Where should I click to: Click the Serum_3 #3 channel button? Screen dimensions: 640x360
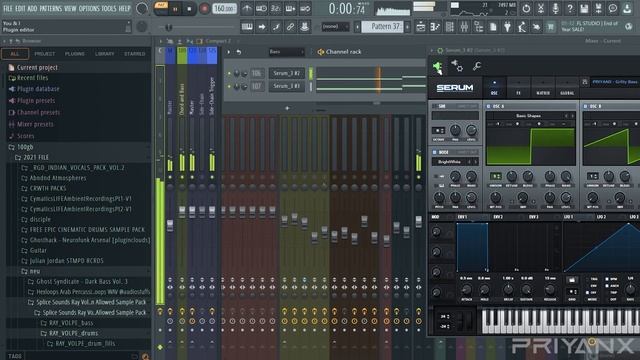pyautogui.click(x=286, y=87)
